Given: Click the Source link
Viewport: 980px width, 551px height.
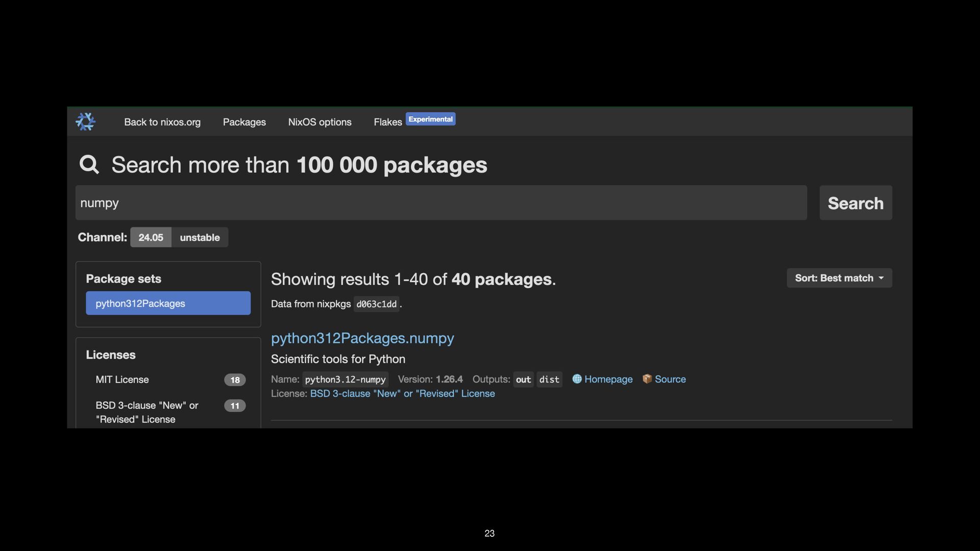Looking at the screenshot, I should pyautogui.click(x=670, y=379).
